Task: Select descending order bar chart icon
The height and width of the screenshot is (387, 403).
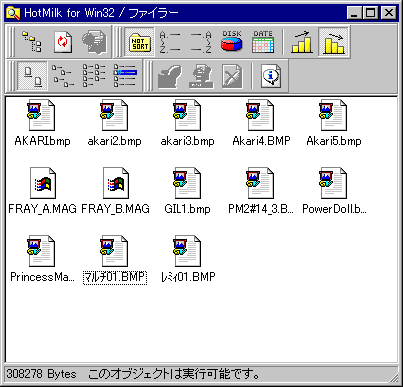Action: point(333,42)
